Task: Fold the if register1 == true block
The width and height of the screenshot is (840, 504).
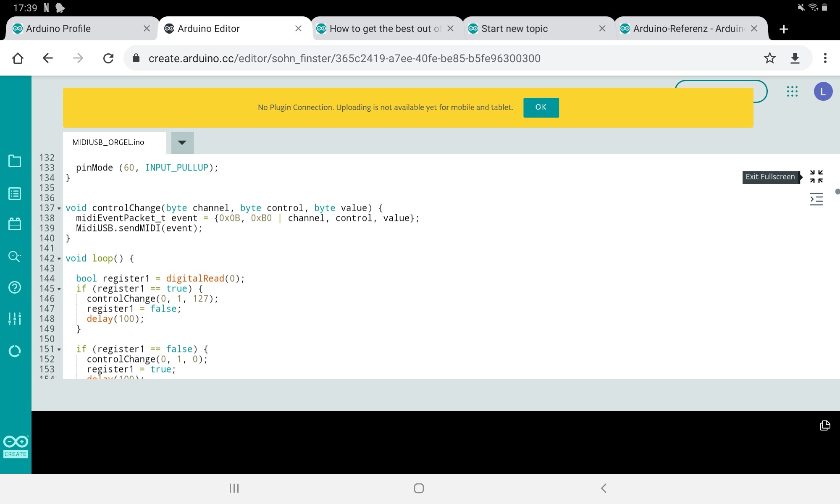Action: pyautogui.click(x=59, y=289)
